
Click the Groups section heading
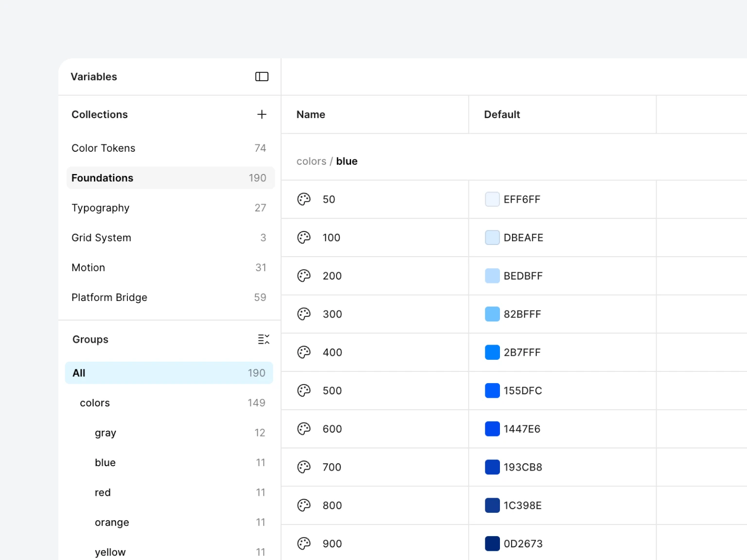tap(90, 339)
